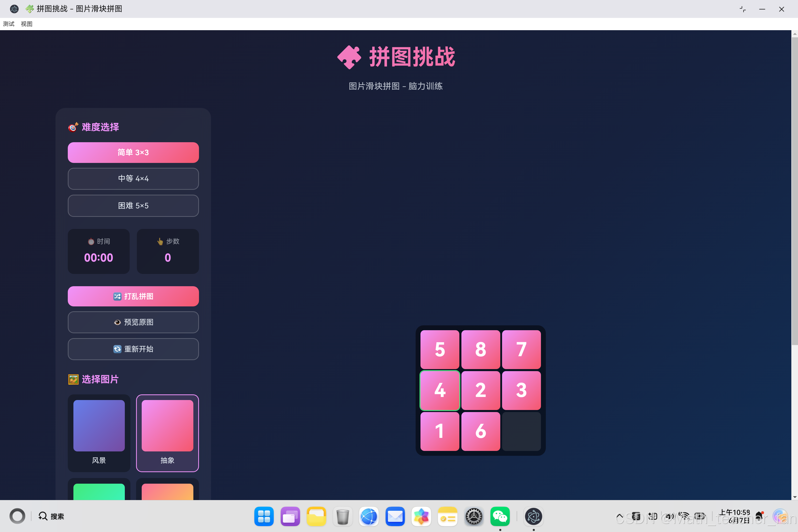Open the notification bell icon
798x532 pixels.
point(759,516)
